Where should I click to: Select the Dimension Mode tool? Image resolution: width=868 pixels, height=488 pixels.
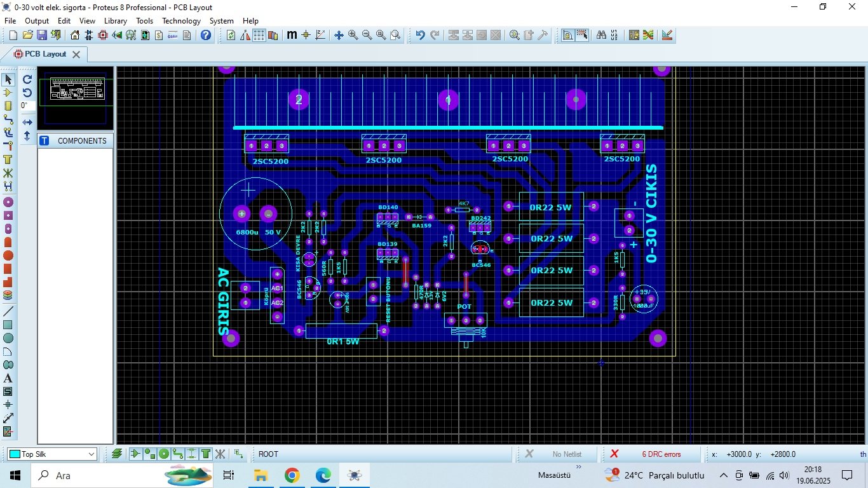(8, 418)
